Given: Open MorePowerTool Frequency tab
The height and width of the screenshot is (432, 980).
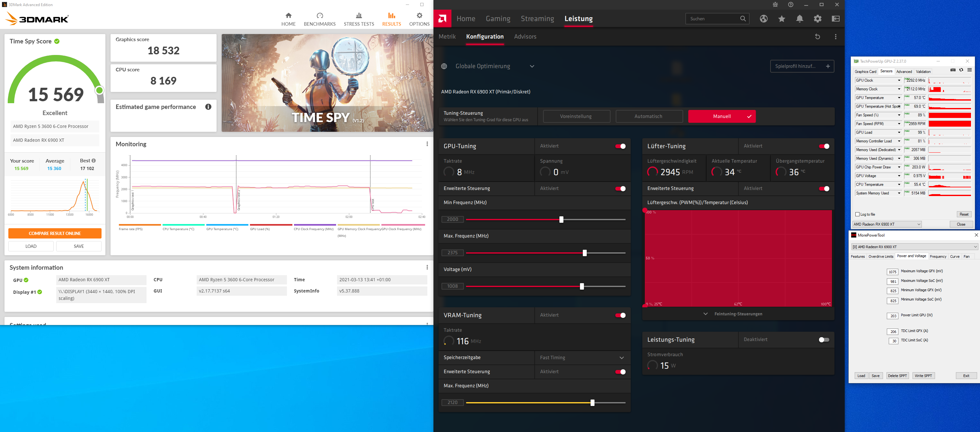Looking at the screenshot, I should (938, 256).
